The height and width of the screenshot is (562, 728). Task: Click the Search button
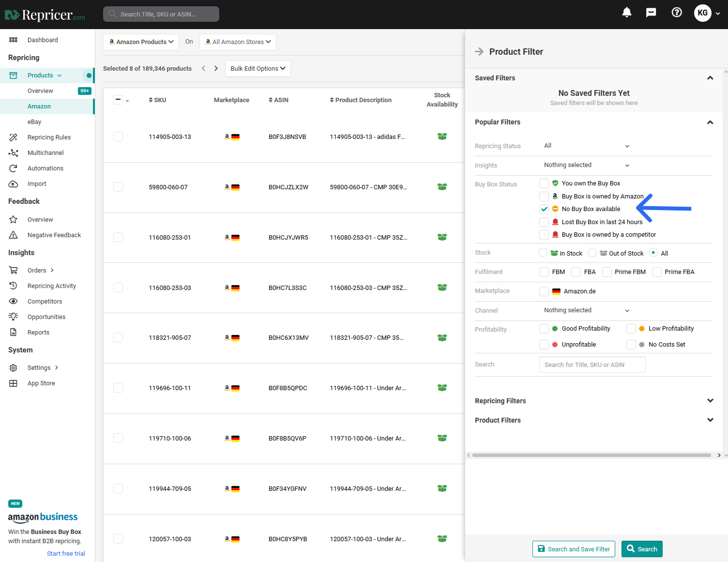[x=642, y=549]
